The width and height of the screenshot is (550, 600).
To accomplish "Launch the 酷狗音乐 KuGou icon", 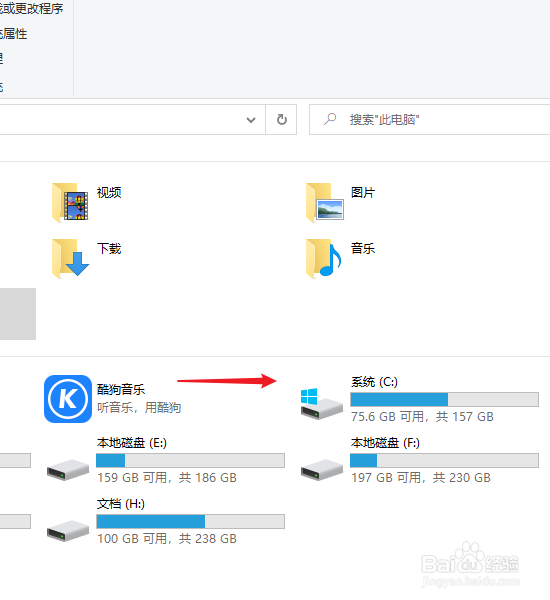I will [68, 399].
